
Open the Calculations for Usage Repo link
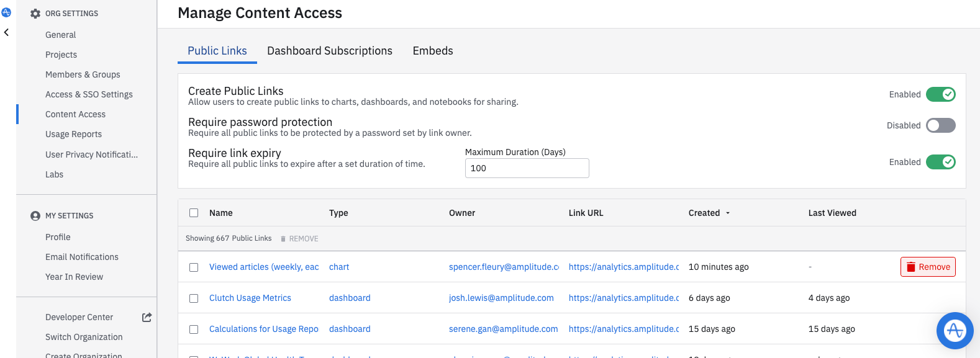(x=264, y=329)
